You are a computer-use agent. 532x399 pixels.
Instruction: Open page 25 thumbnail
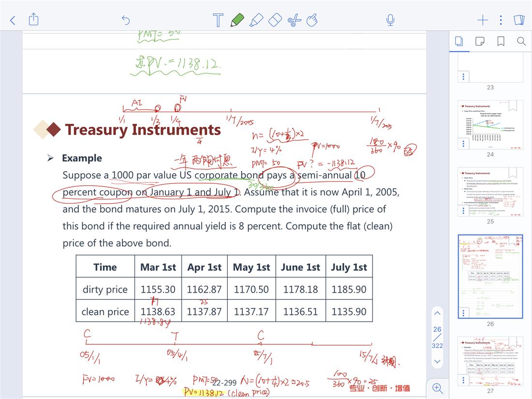490,192
